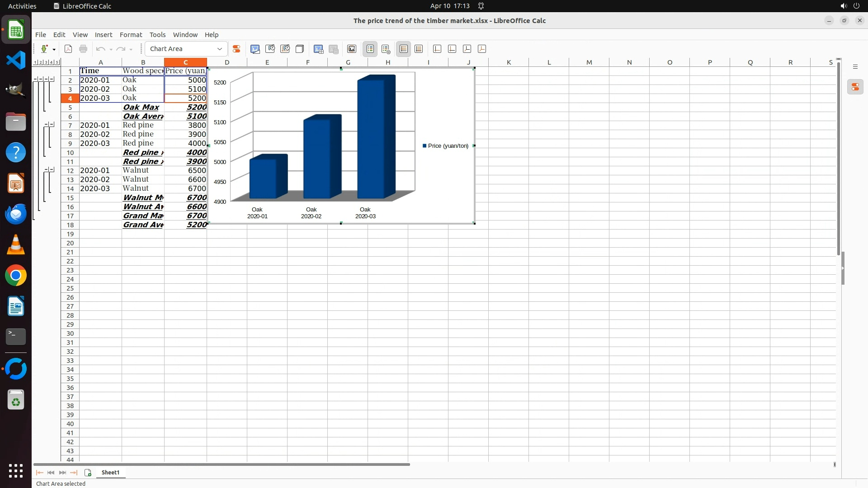
Task: Open the Chart Type dialog icon
Action: (x=255, y=49)
